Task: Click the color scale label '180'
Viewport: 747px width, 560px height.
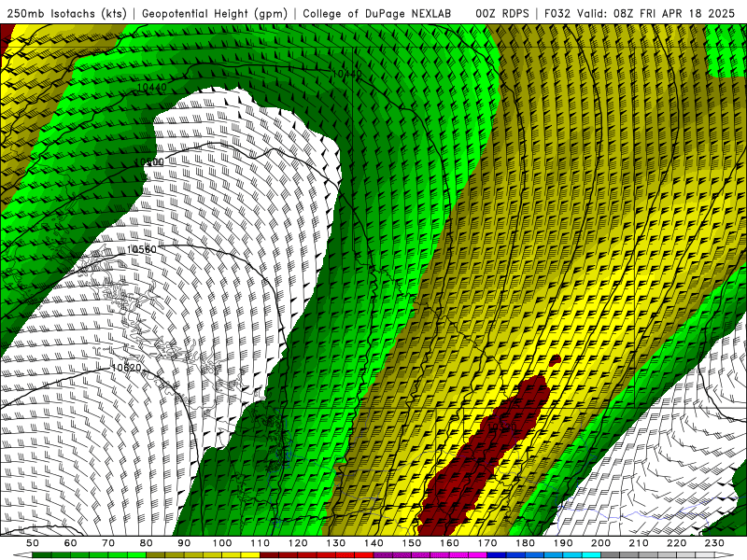Action: click(525, 543)
